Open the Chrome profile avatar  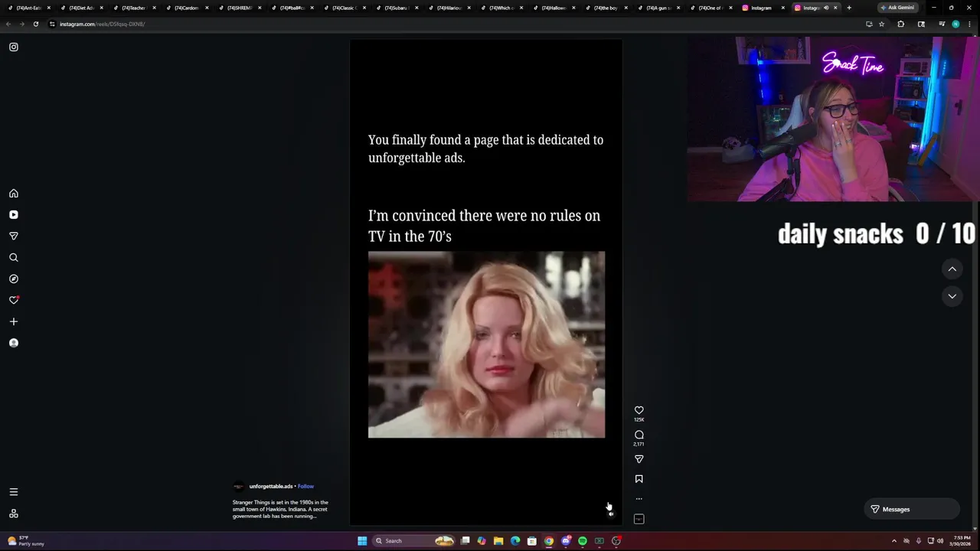pyautogui.click(x=955, y=24)
